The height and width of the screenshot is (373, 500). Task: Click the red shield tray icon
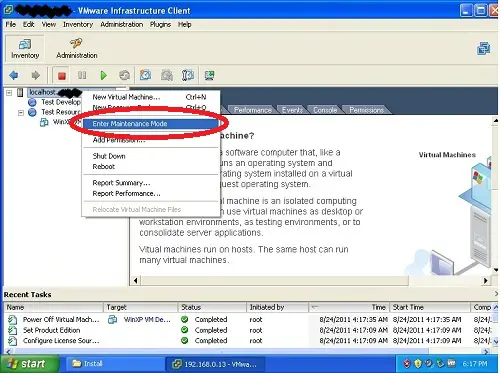point(407,363)
